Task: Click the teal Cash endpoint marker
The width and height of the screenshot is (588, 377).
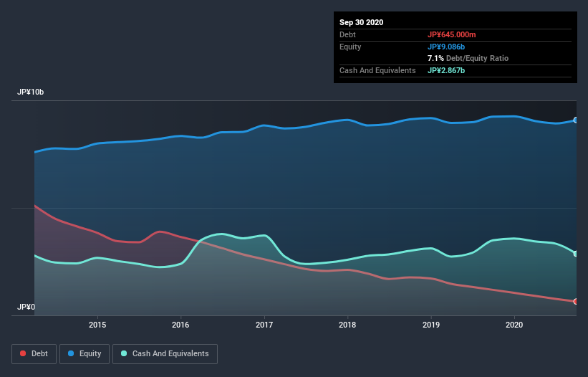Action: coord(576,254)
